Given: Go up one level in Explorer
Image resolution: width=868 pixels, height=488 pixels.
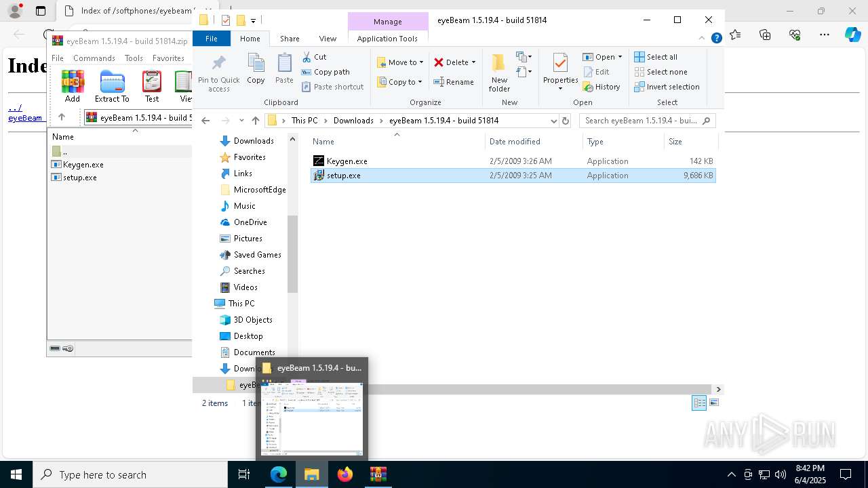Looking at the screenshot, I should point(255,121).
